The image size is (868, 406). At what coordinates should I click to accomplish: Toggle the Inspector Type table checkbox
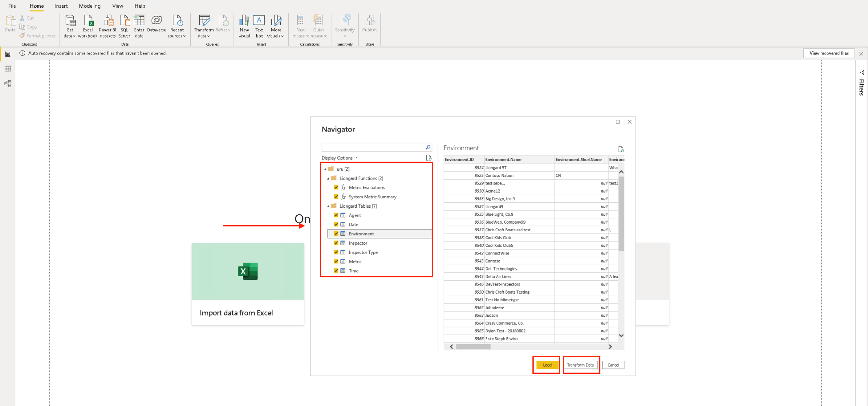coord(336,252)
